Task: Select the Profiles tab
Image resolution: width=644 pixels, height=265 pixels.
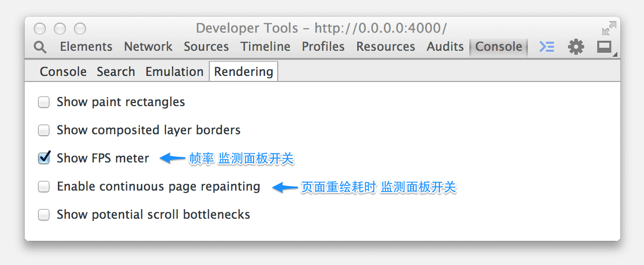Action: pyautogui.click(x=323, y=47)
